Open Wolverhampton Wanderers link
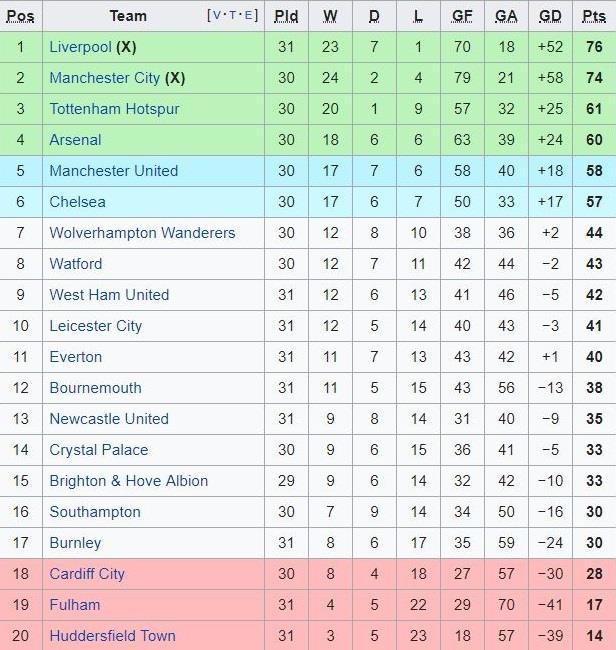The height and width of the screenshot is (650, 616). coord(142,233)
